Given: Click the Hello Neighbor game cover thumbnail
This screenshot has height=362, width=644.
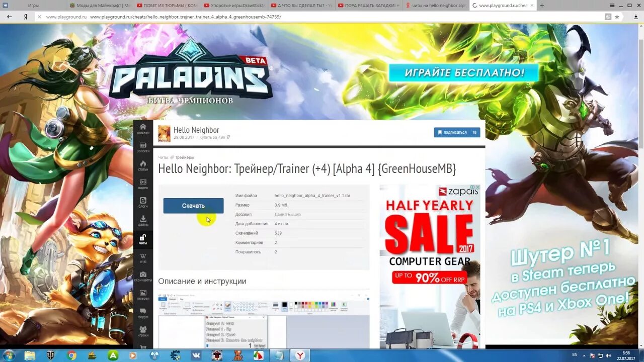Looking at the screenshot, I should click(x=165, y=134).
